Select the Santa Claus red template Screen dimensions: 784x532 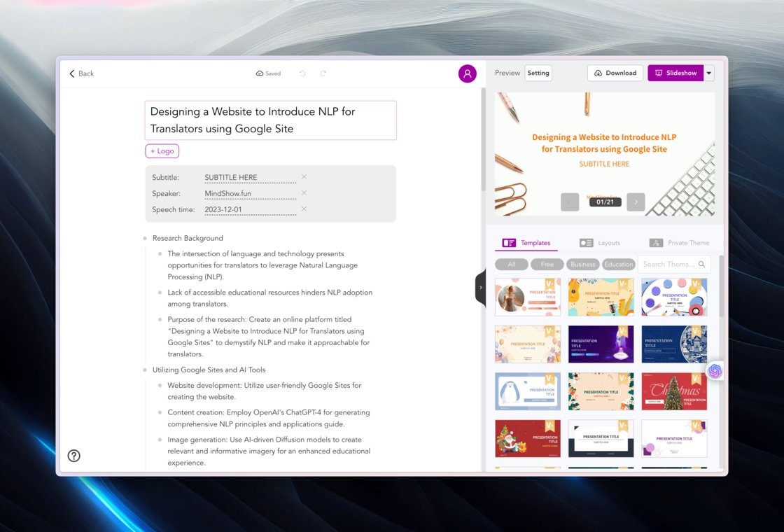(x=528, y=438)
